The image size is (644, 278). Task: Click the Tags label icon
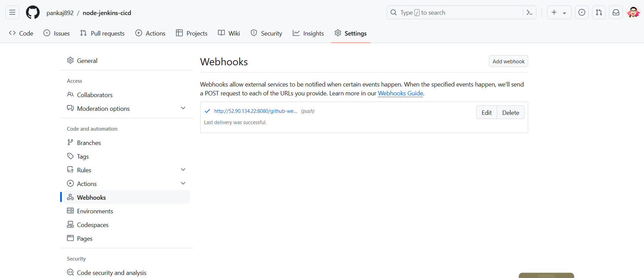70,156
